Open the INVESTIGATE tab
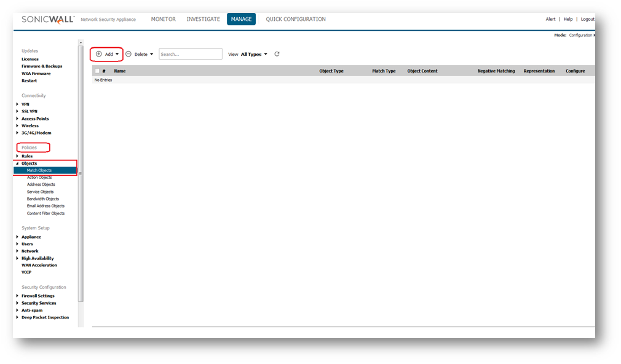 203,19
